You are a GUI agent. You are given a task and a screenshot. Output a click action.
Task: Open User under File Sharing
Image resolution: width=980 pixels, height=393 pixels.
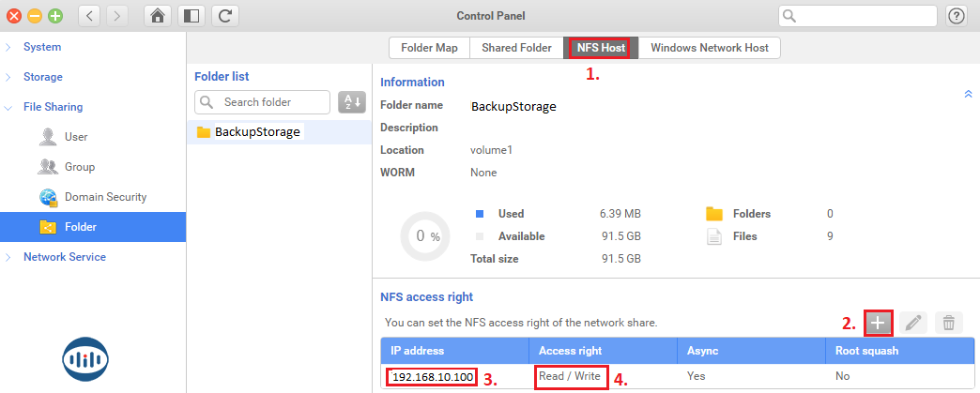(x=76, y=137)
